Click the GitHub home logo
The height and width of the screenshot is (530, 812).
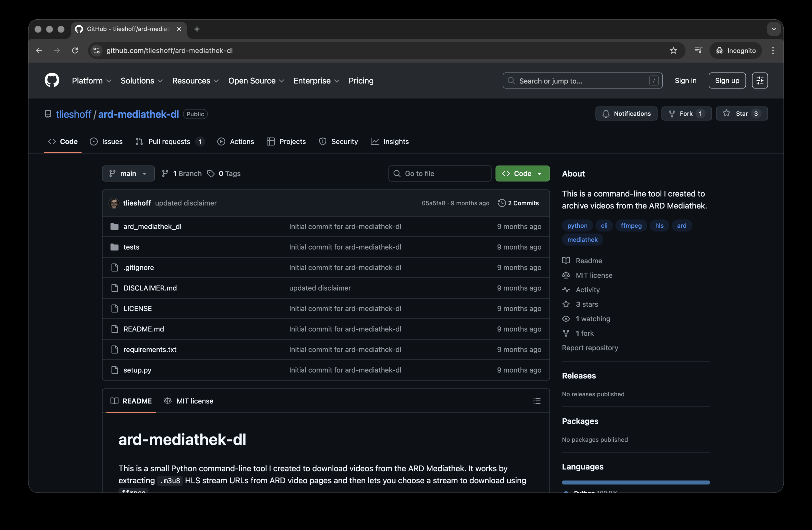click(52, 80)
